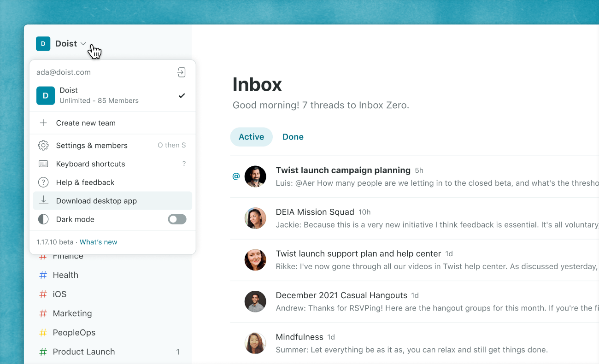This screenshot has width=599, height=364.
Task: Click Andrew's avatar on Casual Hangouts thread
Action: tap(255, 301)
